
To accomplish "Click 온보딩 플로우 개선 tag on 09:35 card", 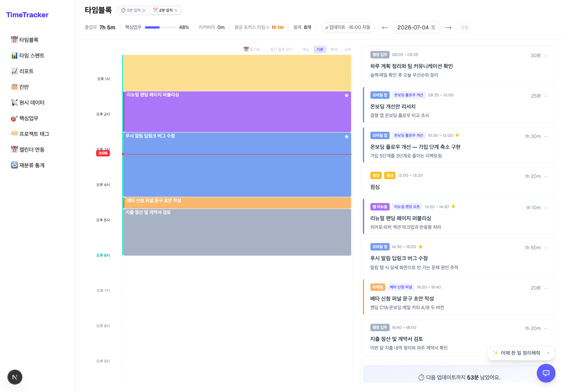I will coord(408,95).
